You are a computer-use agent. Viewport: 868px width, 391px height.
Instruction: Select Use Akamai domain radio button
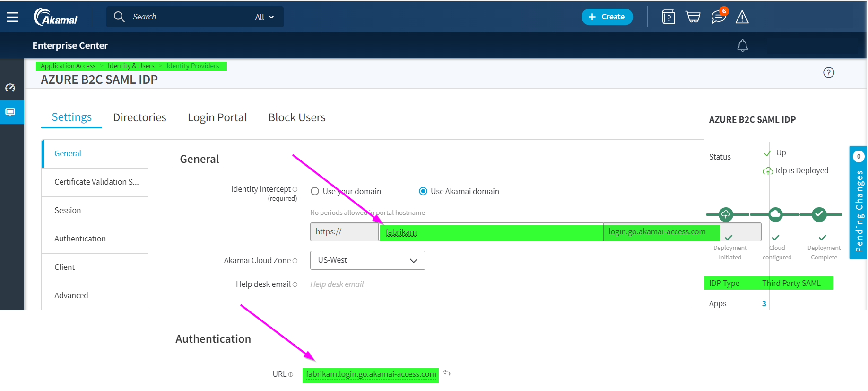[423, 191]
